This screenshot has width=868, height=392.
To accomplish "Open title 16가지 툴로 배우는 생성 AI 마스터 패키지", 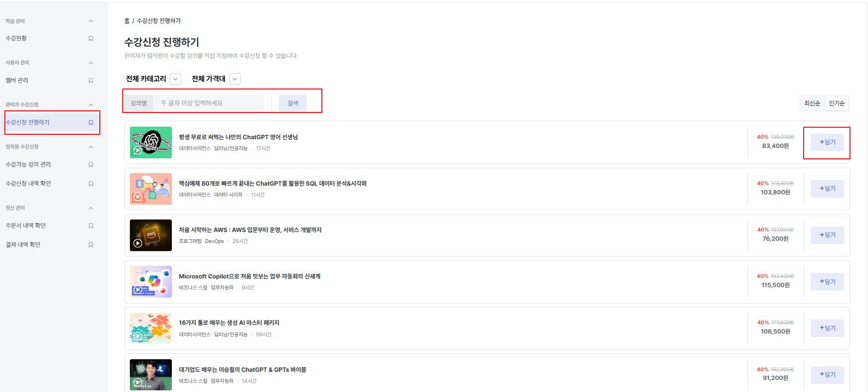I will (229, 323).
